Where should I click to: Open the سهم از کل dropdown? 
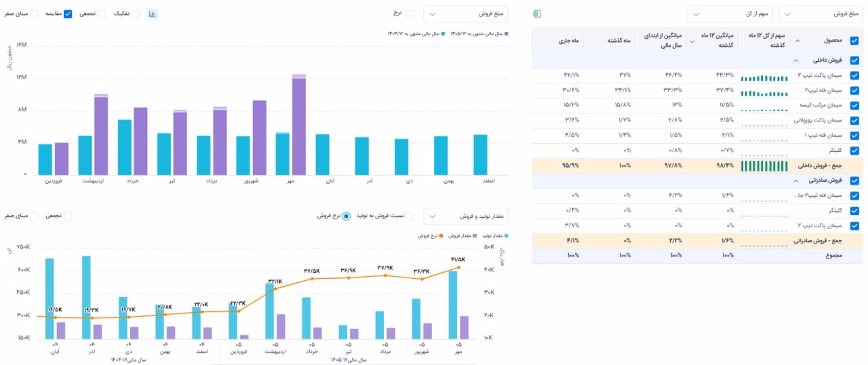730,14
